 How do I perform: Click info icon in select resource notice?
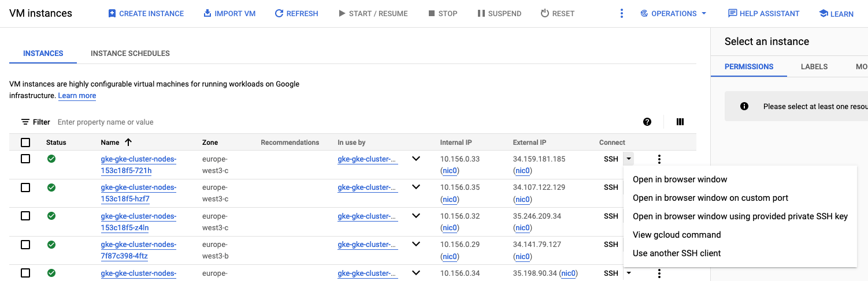point(744,106)
